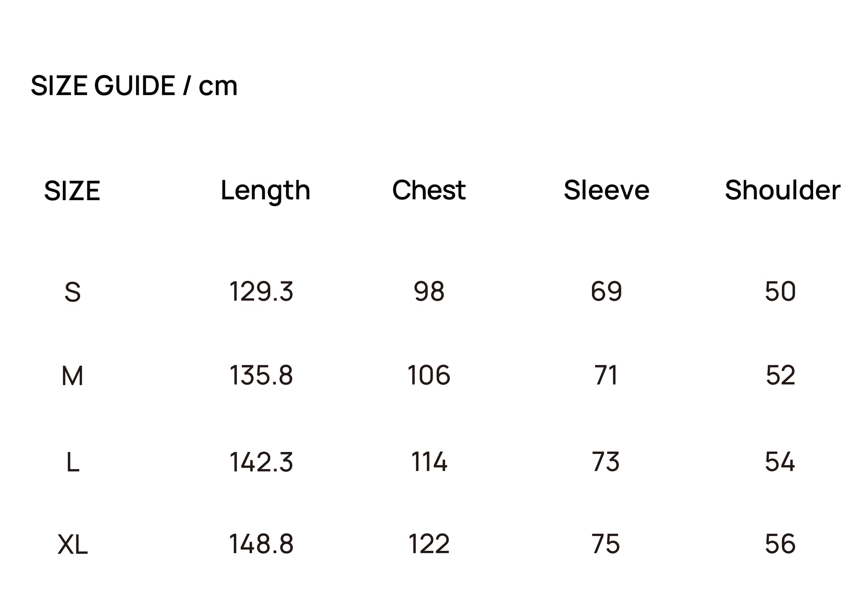The height and width of the screenshot is (594, 868).
Task: Click the sleeve value 69
Action: (x=606, y=292)
